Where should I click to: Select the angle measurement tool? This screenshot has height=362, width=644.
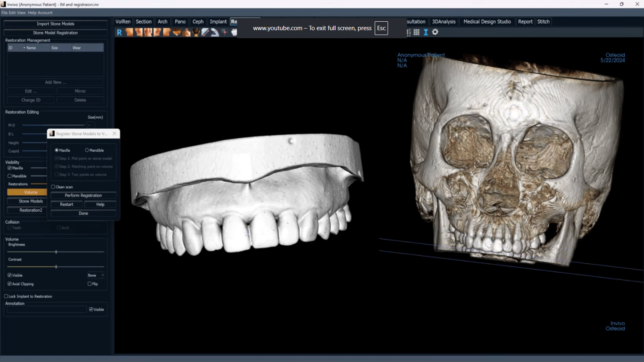click(215, 33)
